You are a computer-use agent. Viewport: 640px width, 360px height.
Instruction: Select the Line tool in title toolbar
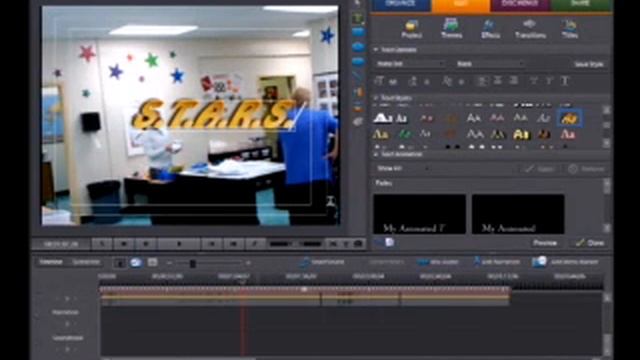[x=358, y=76]
